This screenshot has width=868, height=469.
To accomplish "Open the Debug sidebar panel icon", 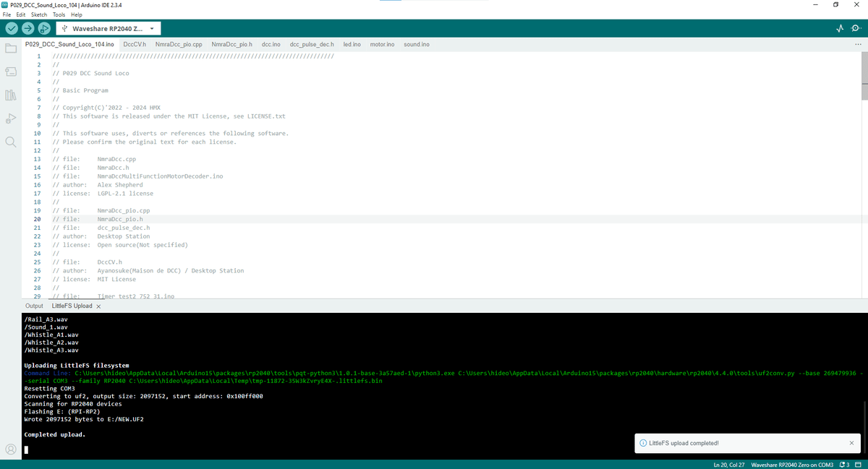I will click(x=11, y=118).
